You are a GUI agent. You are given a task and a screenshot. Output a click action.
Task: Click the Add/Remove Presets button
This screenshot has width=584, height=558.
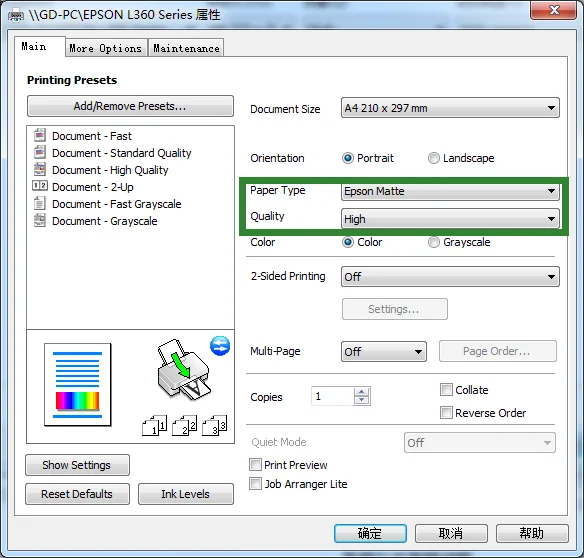point(130,106)
